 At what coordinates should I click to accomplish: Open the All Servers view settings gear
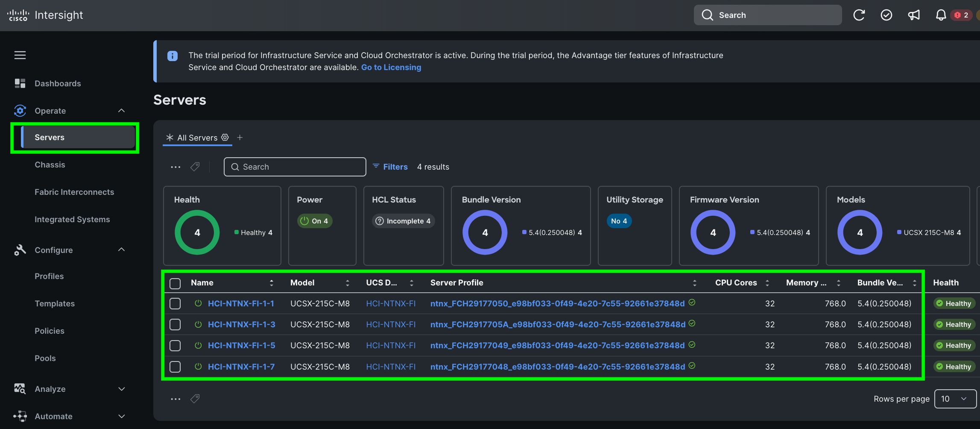click(225, 137)
